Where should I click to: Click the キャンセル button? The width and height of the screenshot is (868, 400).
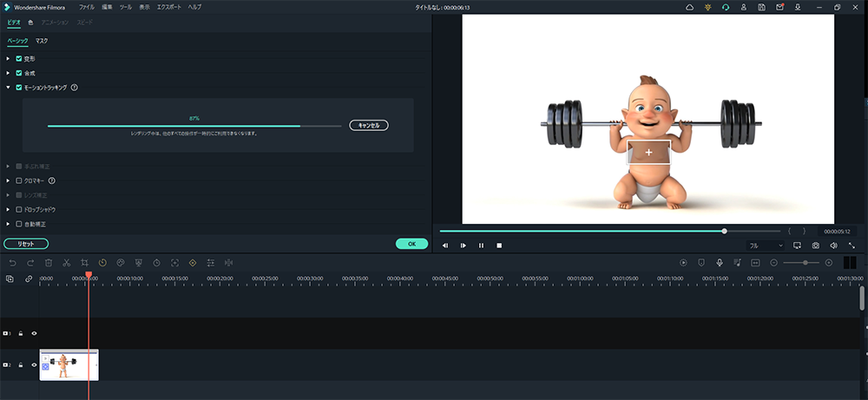(x=369, y=125)
